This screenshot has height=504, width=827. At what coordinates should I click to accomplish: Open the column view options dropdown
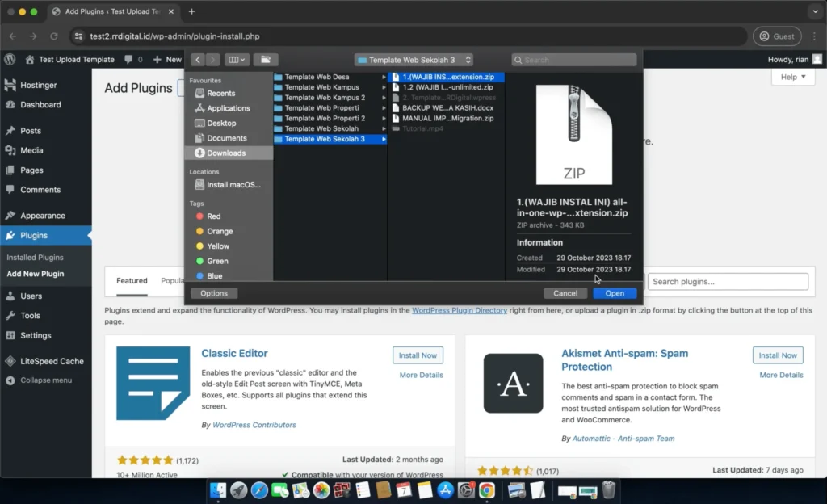[237, 60]
